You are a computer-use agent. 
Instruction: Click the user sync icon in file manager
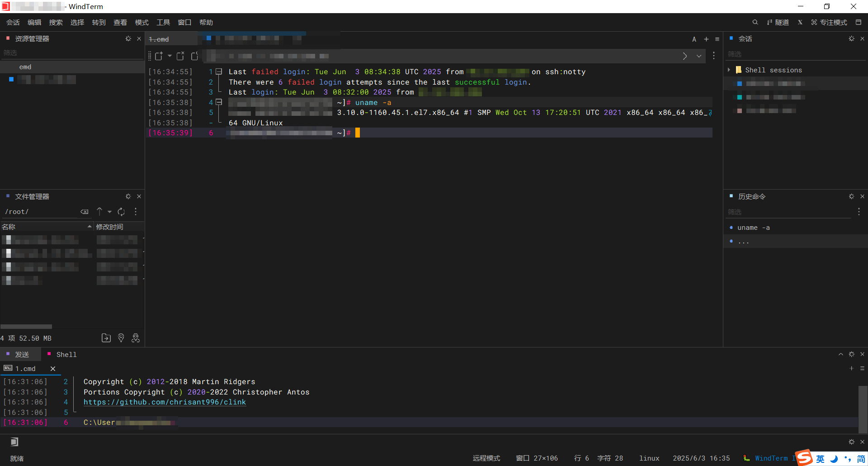coord(135,338)
